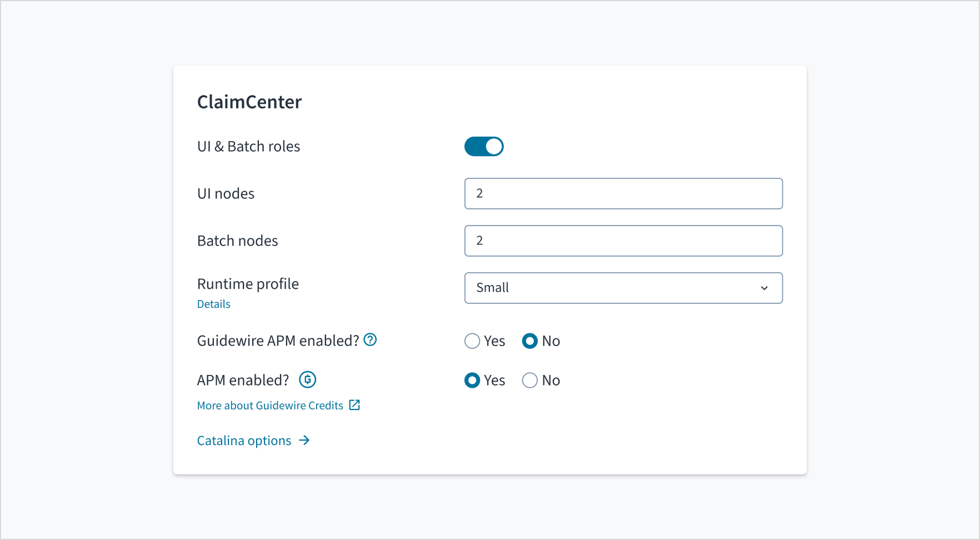Choose Yes for APM enabled
Image resolution: width=980 pixels, height=540 pixels.
472,381
